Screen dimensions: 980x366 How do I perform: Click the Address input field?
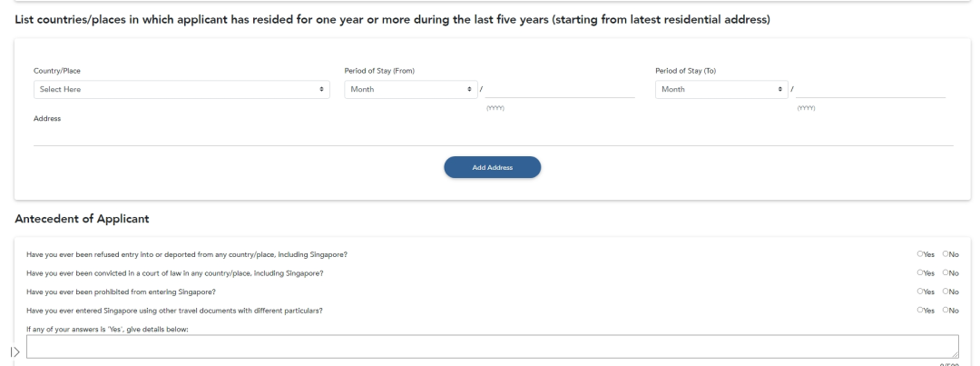click(493, 136)
